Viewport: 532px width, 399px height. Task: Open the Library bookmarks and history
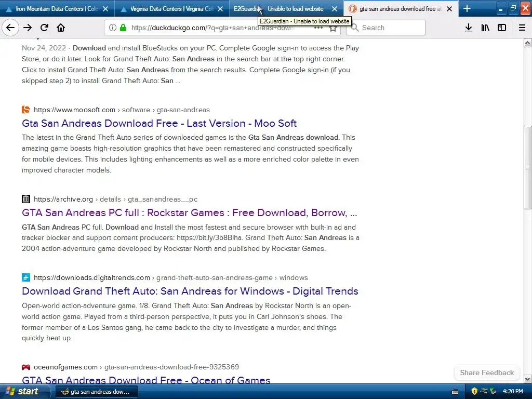(485, 28)
